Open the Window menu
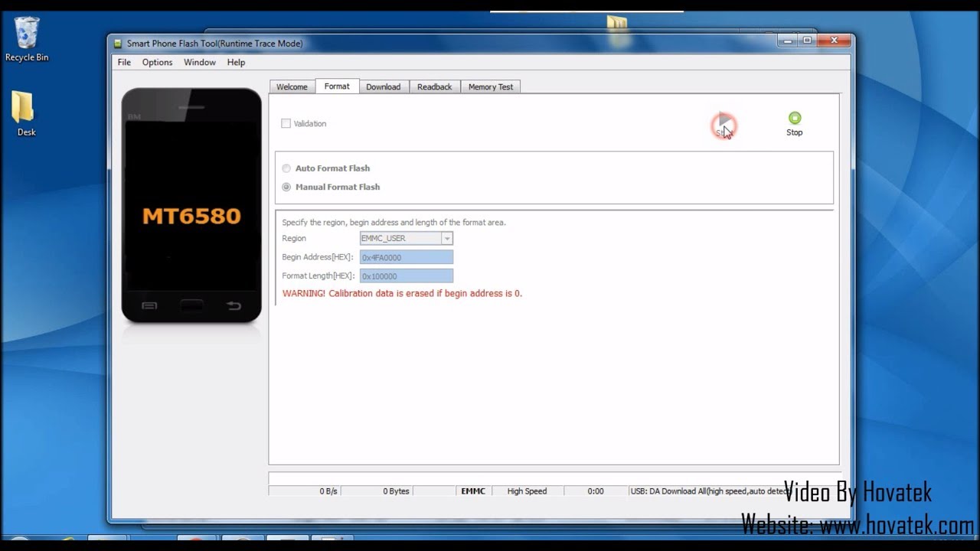The height and width of the screenshot is (551, 980). [x=200, y=63]
